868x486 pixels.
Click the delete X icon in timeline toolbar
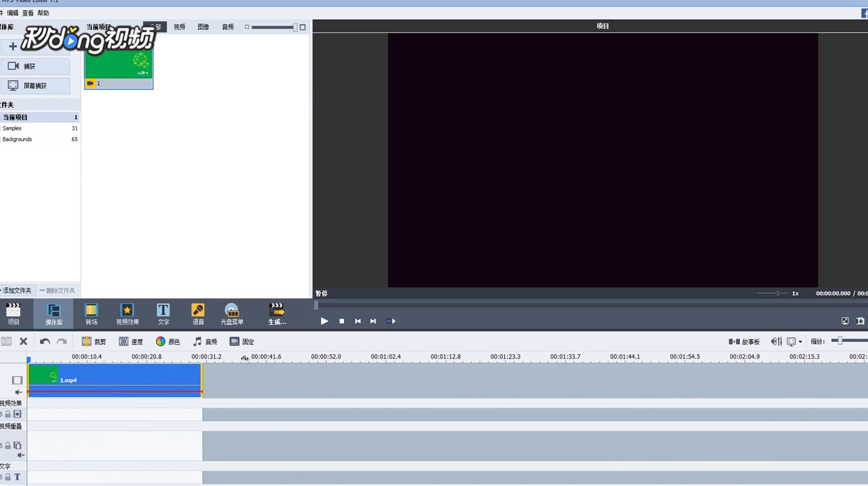(x=23, y=341)
